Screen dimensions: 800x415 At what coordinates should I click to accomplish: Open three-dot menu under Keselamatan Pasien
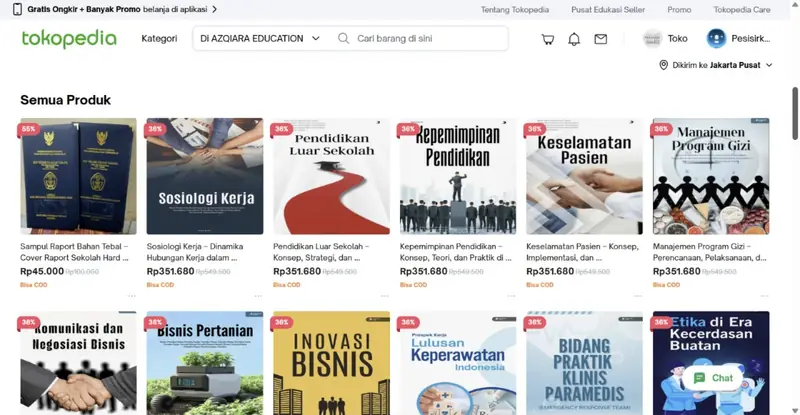(638, 296)
